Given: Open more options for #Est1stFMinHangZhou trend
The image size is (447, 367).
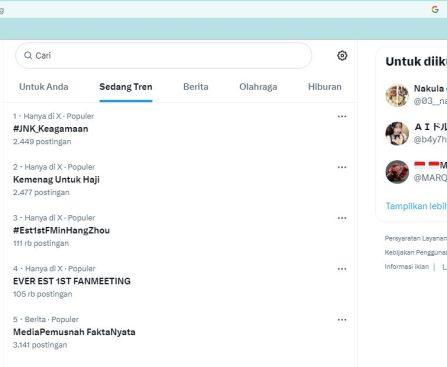Looking at the screenshot, I should 342,218.
